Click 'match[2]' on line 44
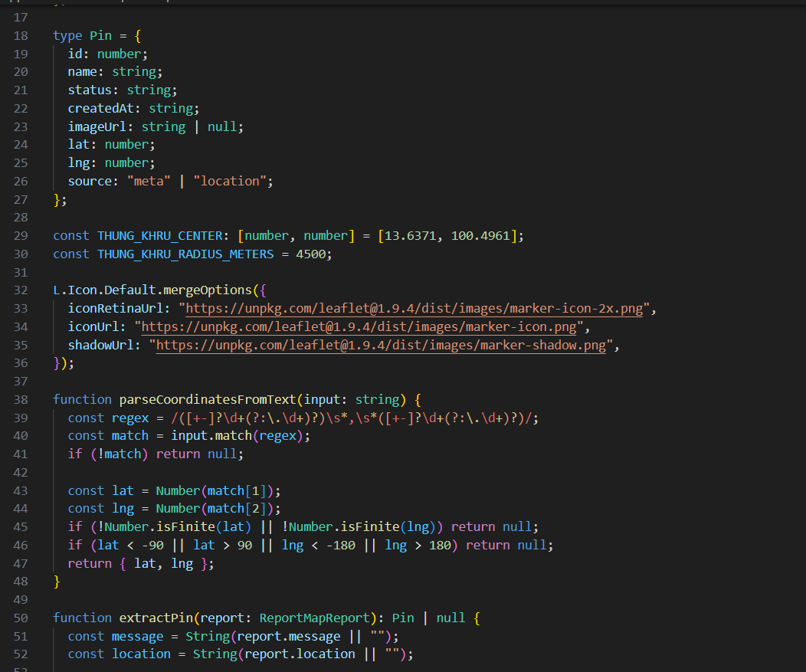The image size is (806, 672). pos(237,509)
